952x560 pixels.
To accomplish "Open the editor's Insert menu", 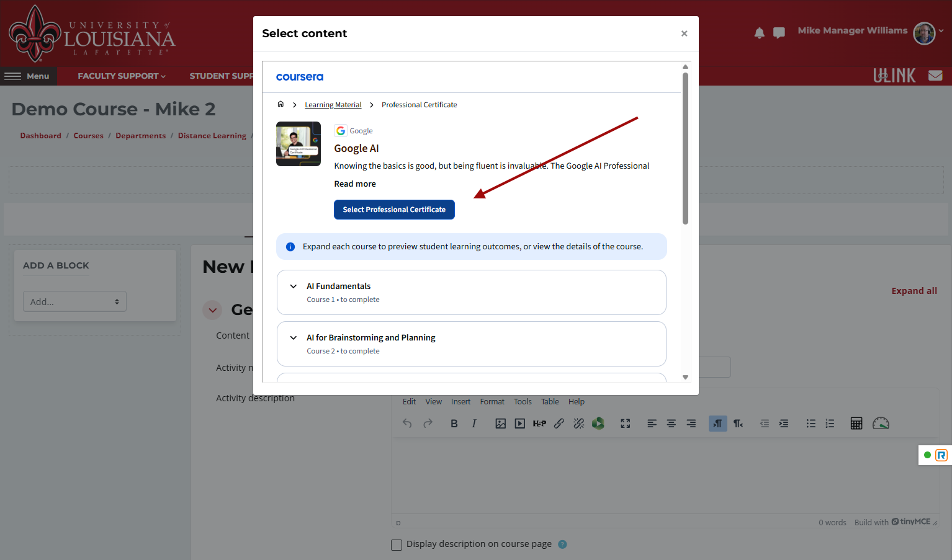I will pyautogui.click(x=460, y=402).
